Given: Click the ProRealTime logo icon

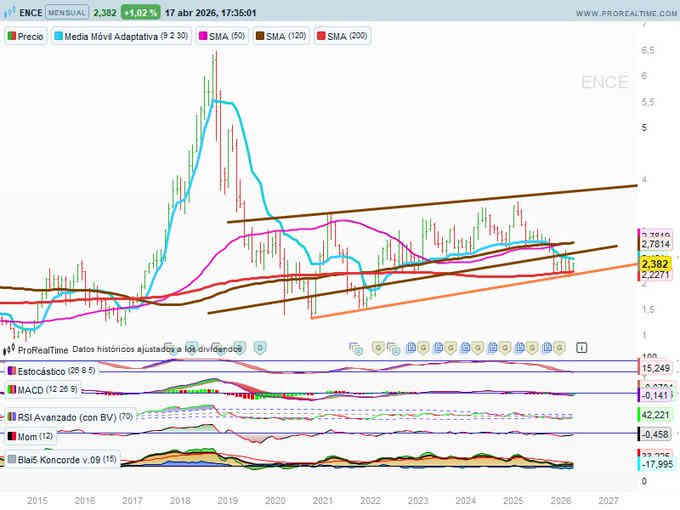Looking at the screenshot, I should (x=10, y=349).
